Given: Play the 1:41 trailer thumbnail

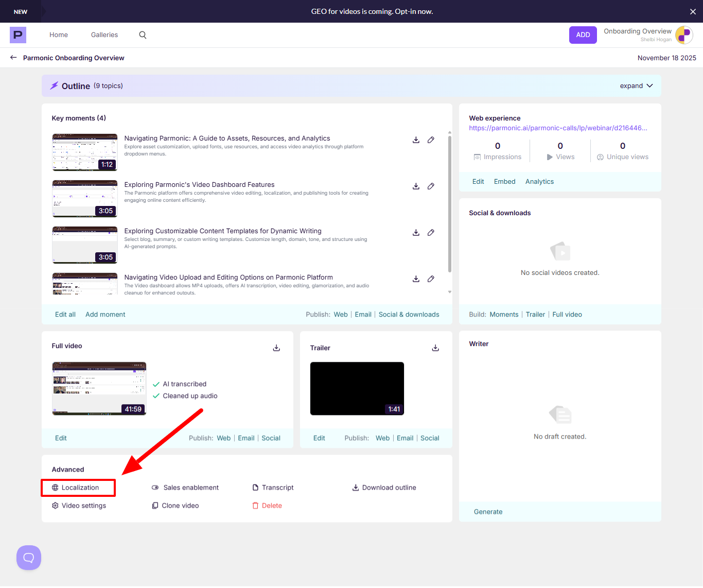Looking at the screenshot, I should (357, 389).
